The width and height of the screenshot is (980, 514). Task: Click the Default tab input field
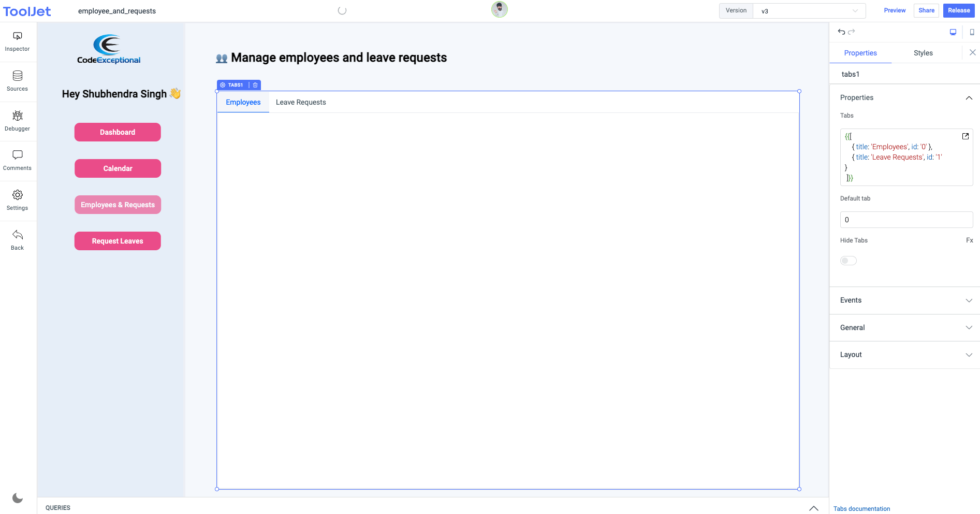pyautogui.click(x=906, y=220)
